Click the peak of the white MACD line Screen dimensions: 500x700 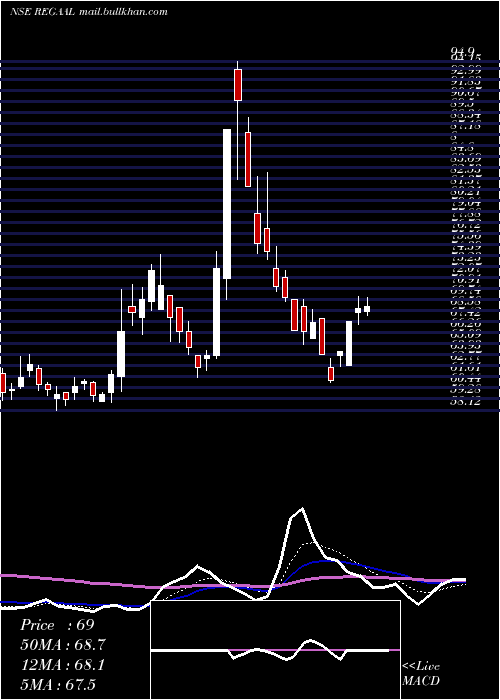coord(302,508)
